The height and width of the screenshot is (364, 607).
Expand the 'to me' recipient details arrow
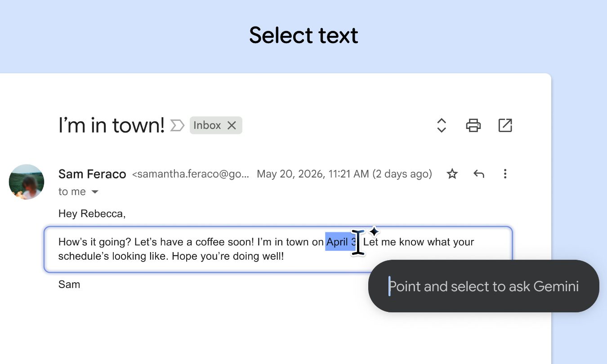point(95,192)
